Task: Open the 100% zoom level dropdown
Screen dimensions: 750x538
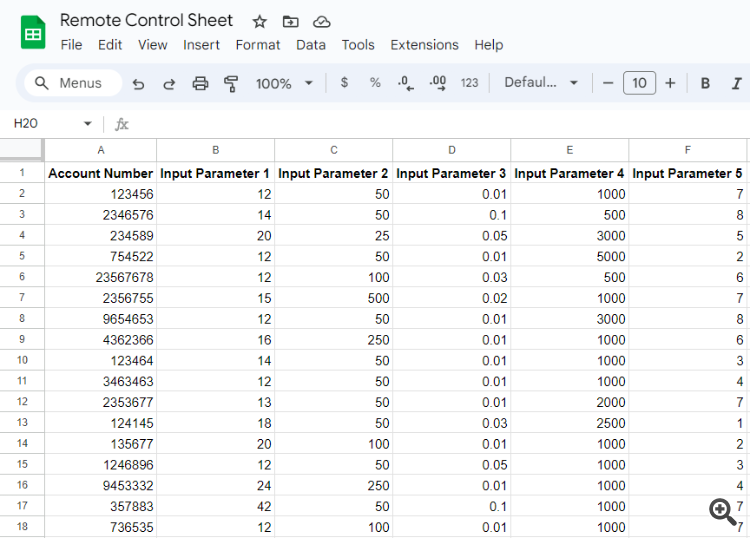Action: (x=284, y=83)
